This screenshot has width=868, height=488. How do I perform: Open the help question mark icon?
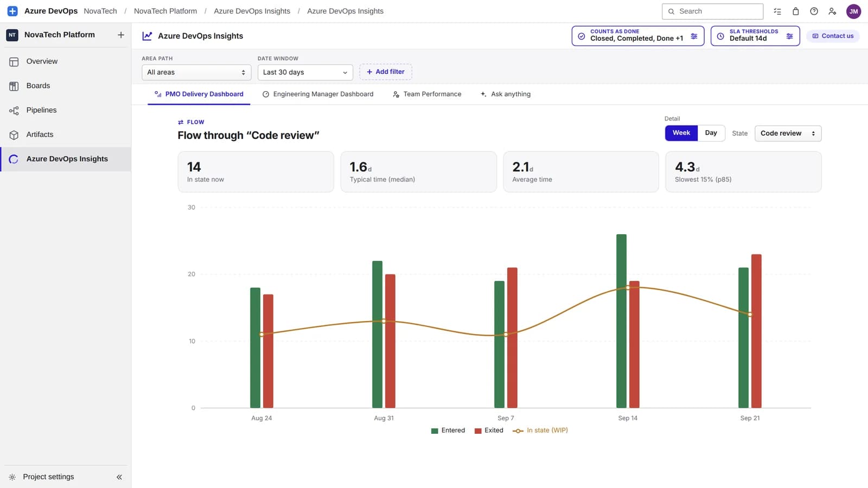click(x=814, y=11)
